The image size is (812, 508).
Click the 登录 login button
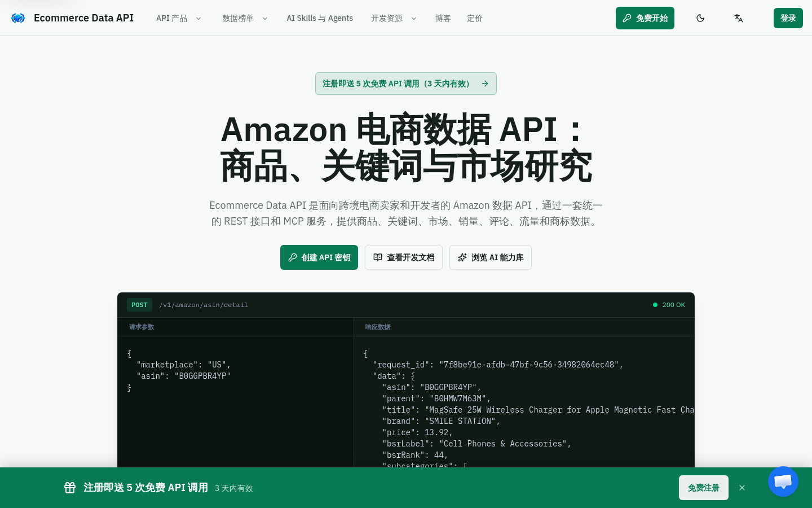pyautogui.click(x=788, y=18)
